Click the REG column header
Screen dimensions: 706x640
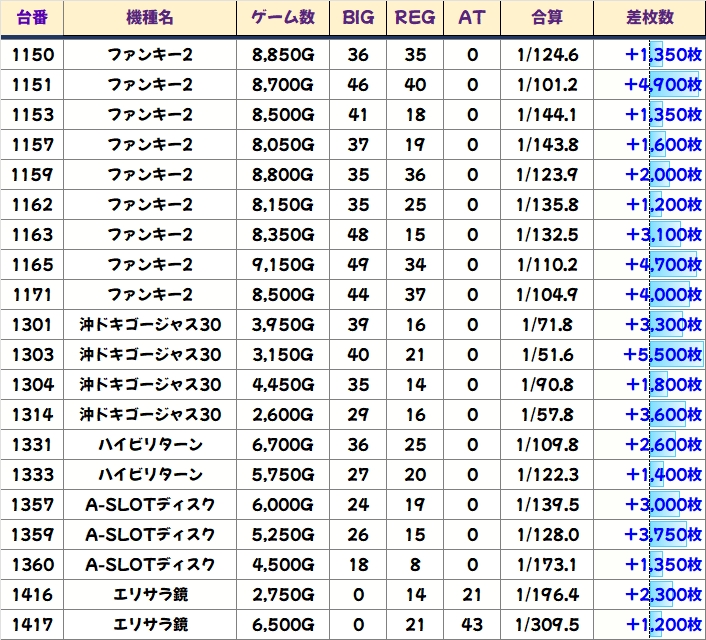tap(415, 18)
